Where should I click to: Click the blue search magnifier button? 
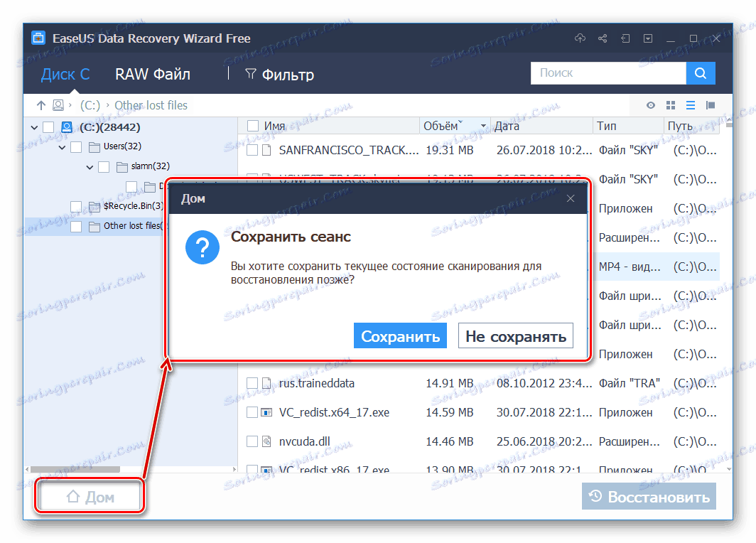tap(701, 72)
